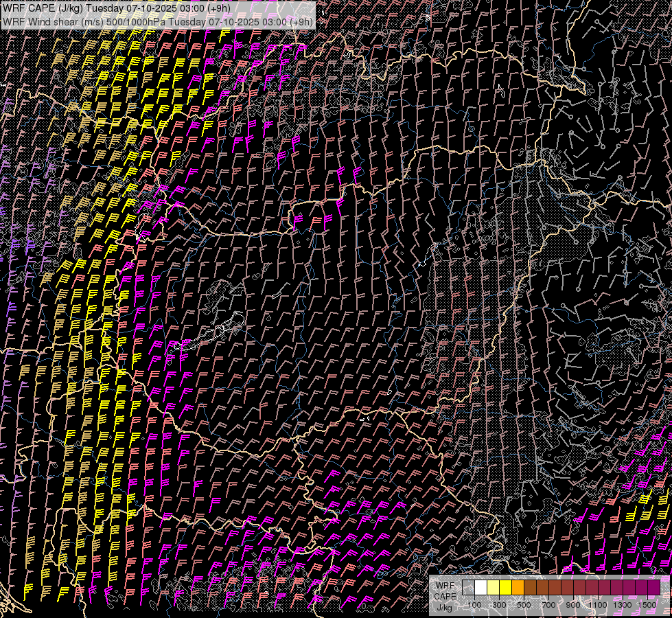
Task: Click the 100 tick label in legend
Action: 474,605
